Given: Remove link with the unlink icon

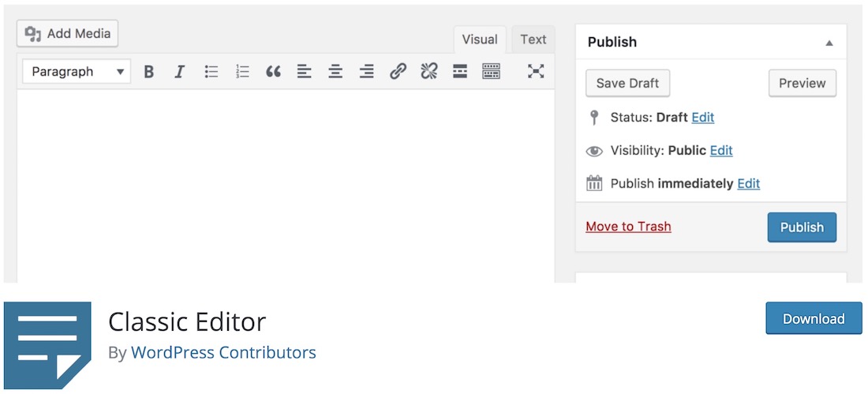Looking at the screenshot, I should tap(428, 72).
